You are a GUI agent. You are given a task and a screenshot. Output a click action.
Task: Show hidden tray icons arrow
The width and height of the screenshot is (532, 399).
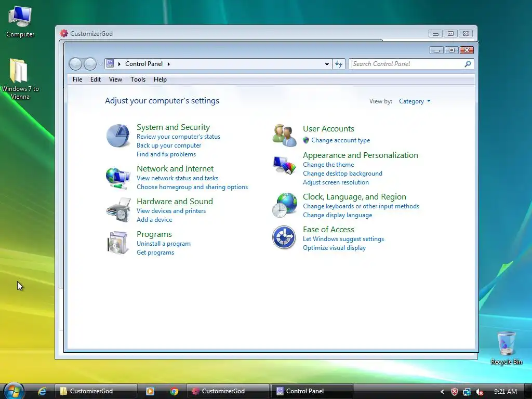[443, 392]
